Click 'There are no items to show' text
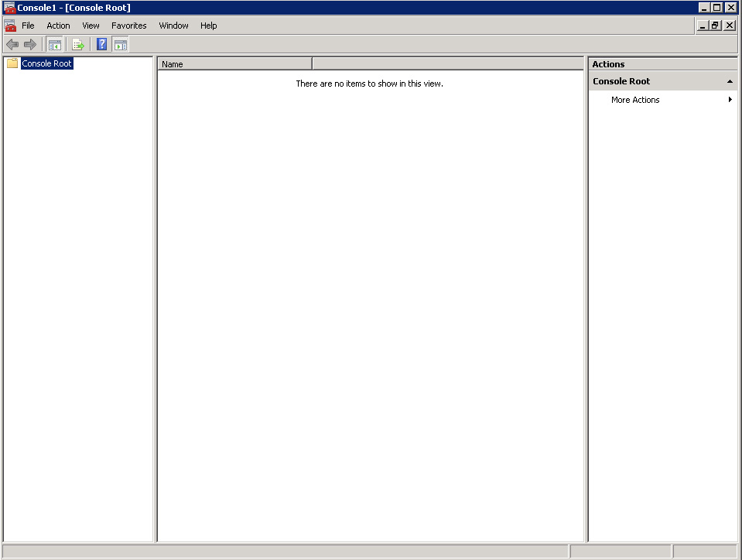742x560 pixels. pos(370,84)
